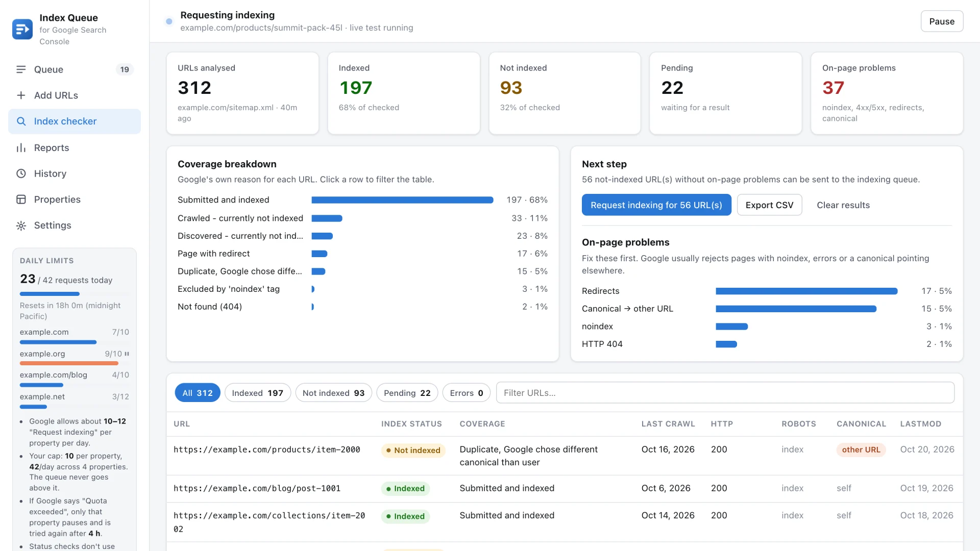Click the magnifier icon beside Index checker
Viewport: 980px width, 551px height.
coord(21,121)
